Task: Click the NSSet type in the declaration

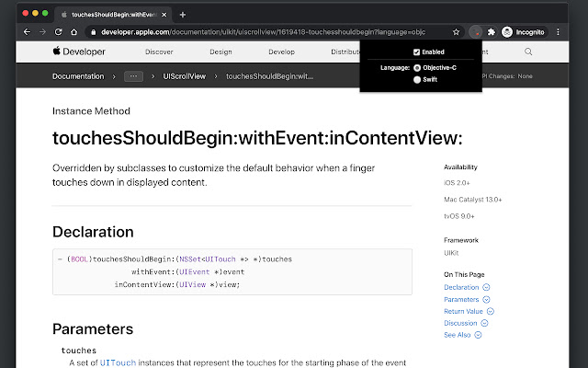Action: (x=190, y=259)
